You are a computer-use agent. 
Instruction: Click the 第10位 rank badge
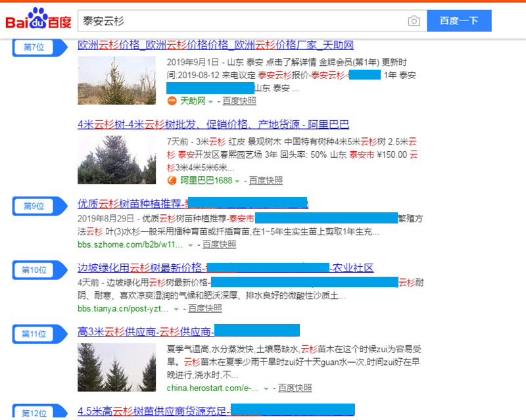pos(39,270)
